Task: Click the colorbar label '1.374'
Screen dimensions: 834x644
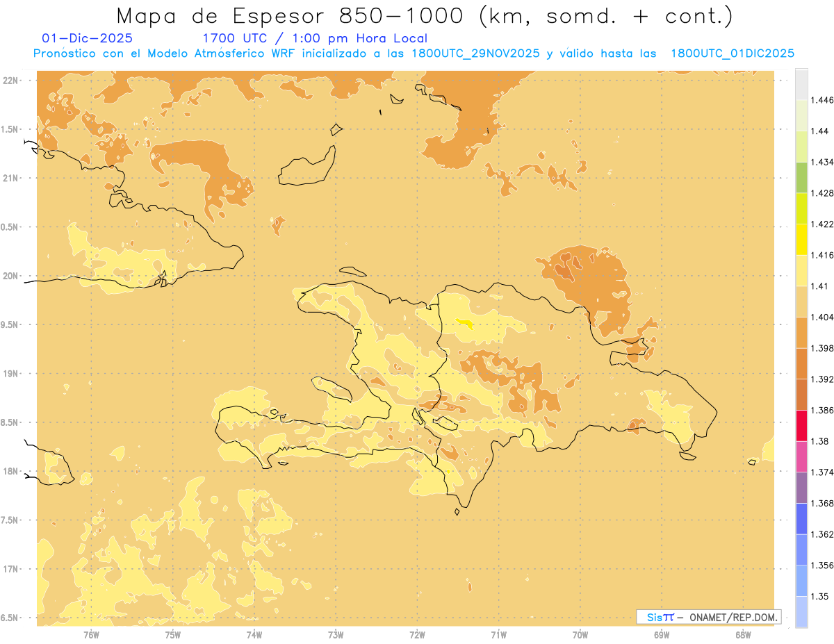Action: click(x=821, y=472)
